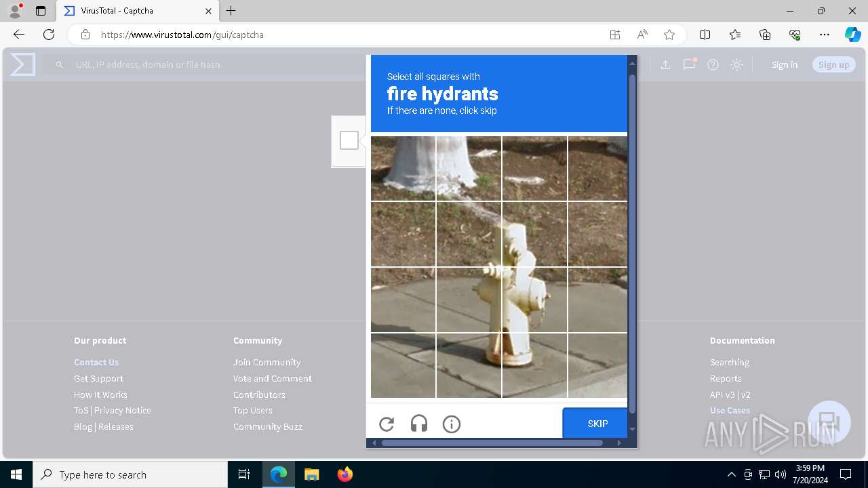868x488 pixels.
Task: Open the captcha info icon
Action: click(x=452, y=424)
